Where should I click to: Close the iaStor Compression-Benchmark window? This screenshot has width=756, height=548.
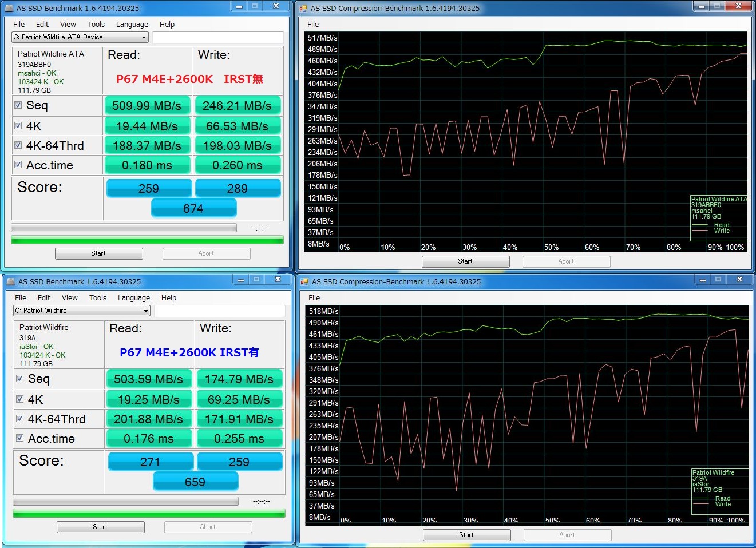[x=739, y=280]
